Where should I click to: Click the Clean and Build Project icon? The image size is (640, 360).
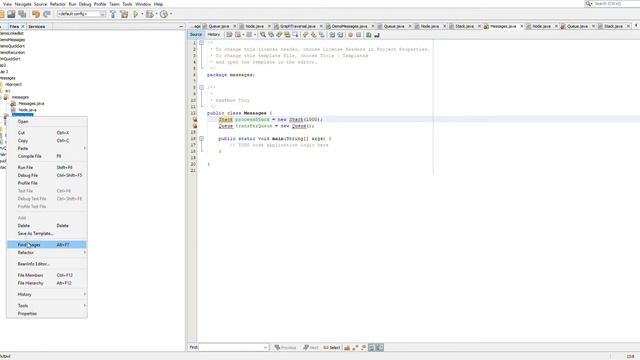pos(124,14)
